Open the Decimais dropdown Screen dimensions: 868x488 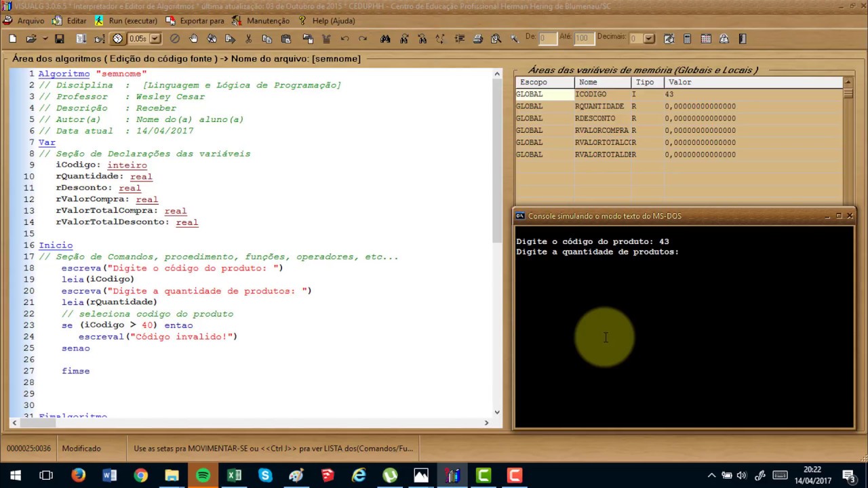(x=649, y=39)
